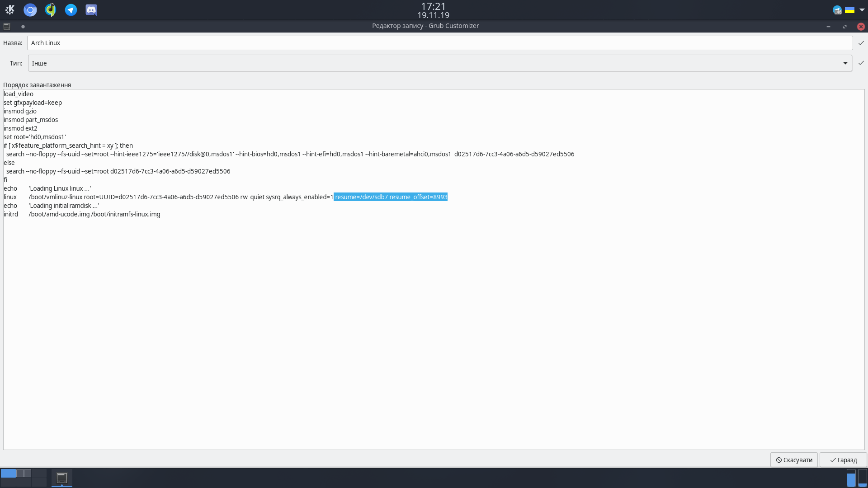Switch to the first virtual desktop

click(x=8, y=473)
